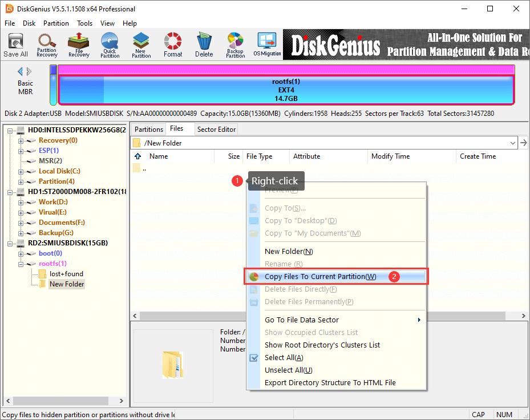Click the HD1 ST2000DM008 drive icon
Viewport: 530px width, 420px height.
(x=21, y=192)
